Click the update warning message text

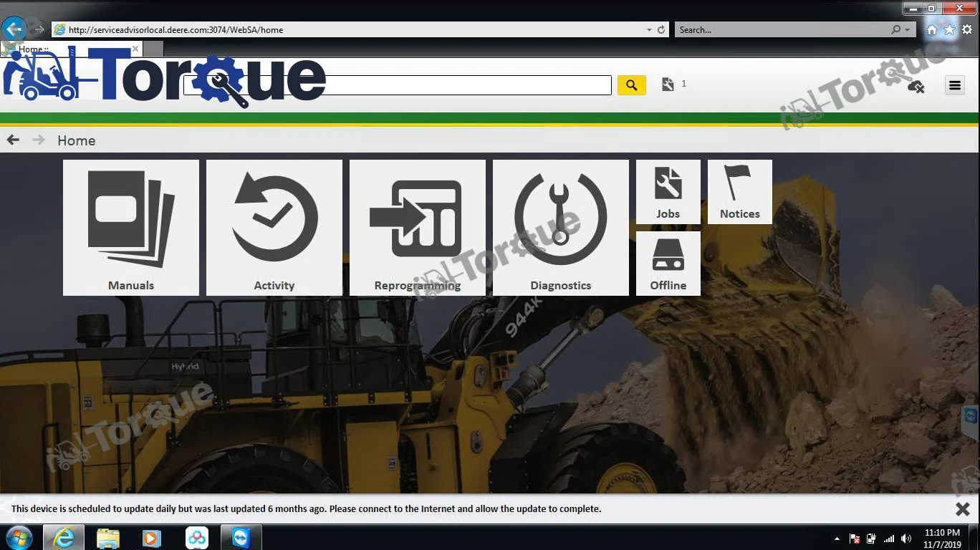coord(307,509)
